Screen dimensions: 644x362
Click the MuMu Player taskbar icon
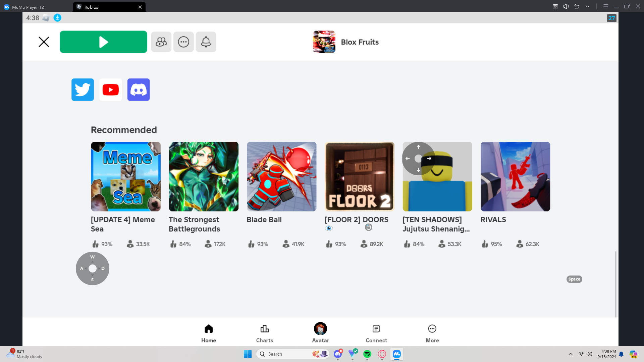397,354
